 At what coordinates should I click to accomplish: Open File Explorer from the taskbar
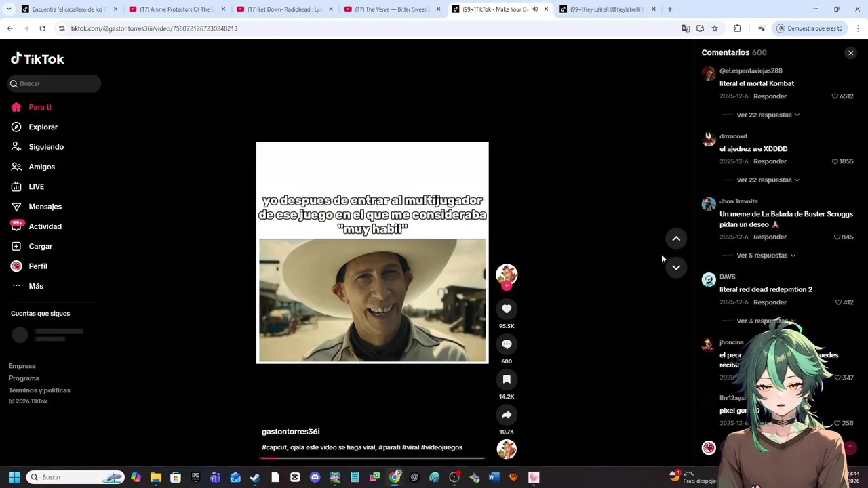(155, 477)
